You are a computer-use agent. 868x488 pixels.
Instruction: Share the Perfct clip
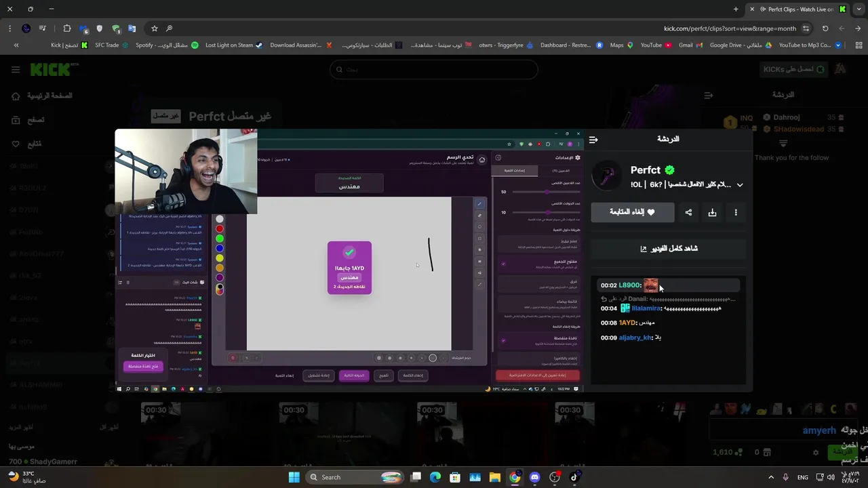[x=688, y=212]
